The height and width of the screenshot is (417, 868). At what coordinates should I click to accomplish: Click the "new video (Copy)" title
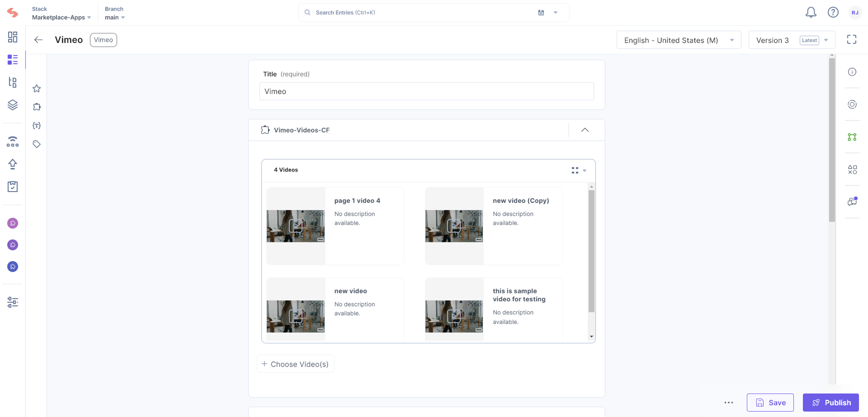point(520,201)
